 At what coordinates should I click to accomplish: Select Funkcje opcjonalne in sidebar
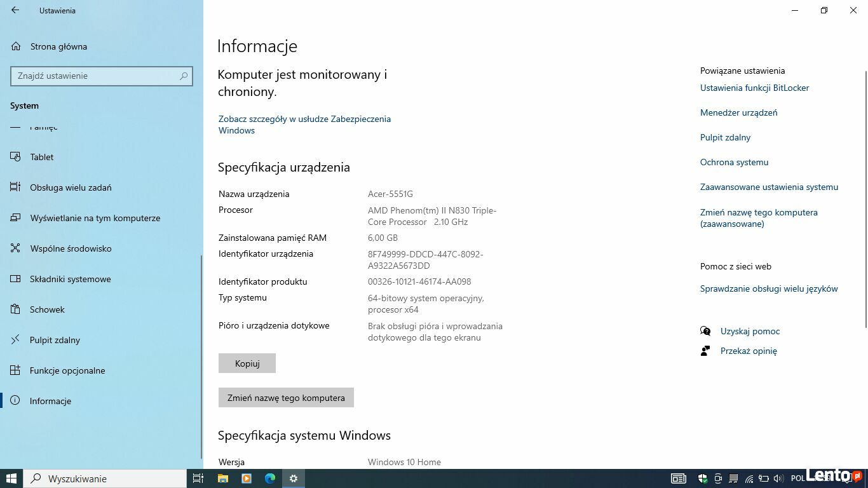pos(67,370)
